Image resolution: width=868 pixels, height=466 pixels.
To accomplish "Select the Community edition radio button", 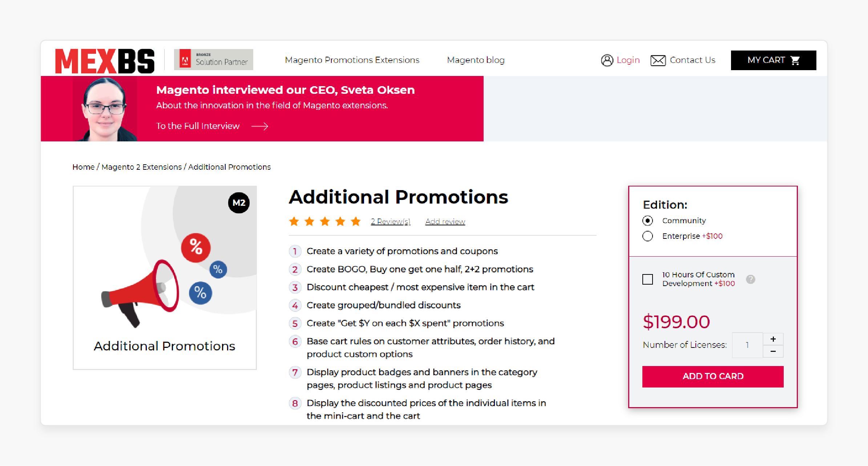I will pyautogui.click(x=647, y=221).
